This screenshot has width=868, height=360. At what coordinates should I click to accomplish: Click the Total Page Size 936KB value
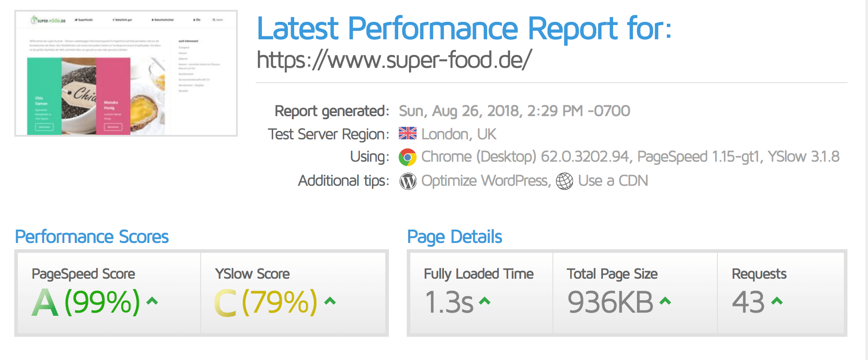pos(610,302)
